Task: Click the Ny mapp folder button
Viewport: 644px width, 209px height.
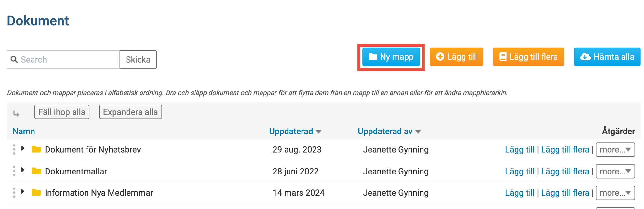Action: point(391,57)
